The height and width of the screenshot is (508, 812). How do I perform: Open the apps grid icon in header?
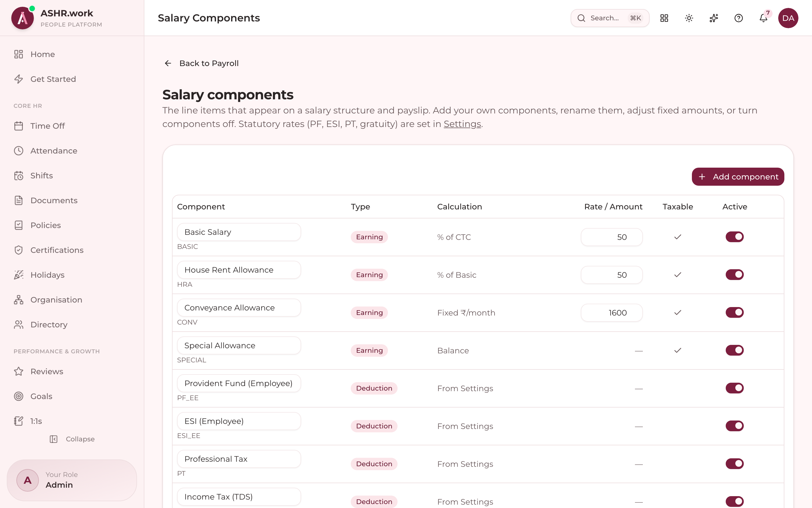click(664, 18)
